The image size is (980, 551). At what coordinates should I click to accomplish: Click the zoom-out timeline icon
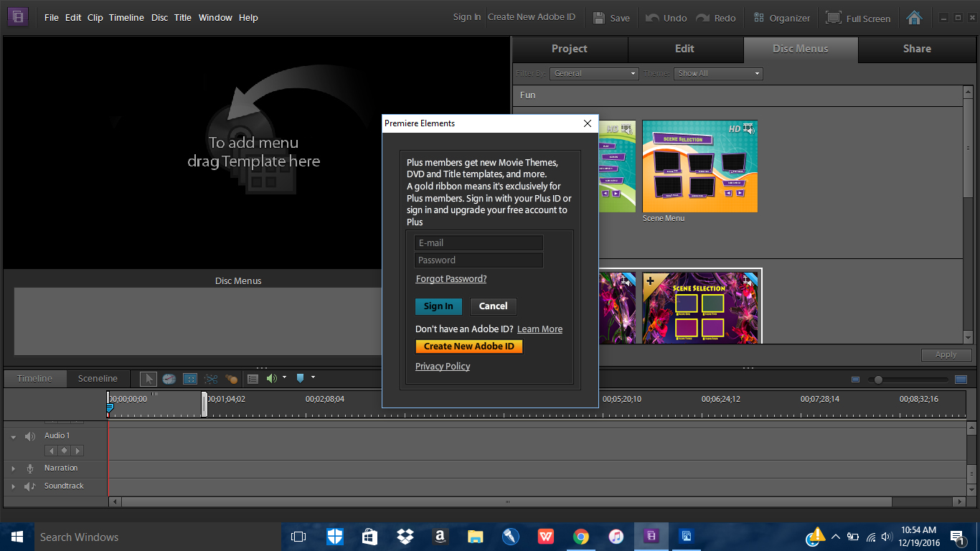tap(855, 380)
